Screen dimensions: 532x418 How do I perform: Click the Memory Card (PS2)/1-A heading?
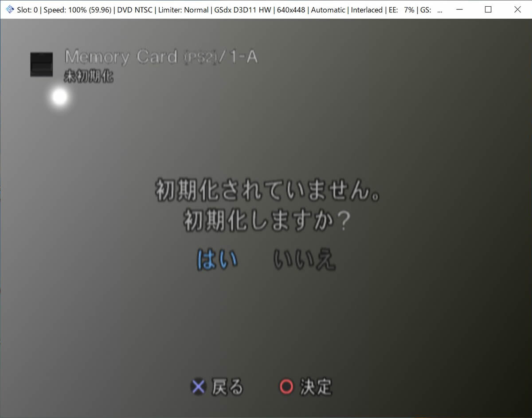coord(161,57)
